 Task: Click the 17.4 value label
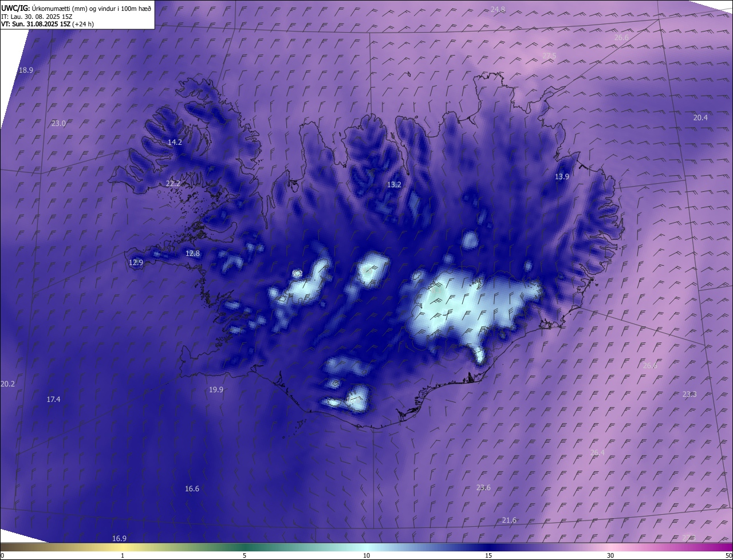coord(53,399)
